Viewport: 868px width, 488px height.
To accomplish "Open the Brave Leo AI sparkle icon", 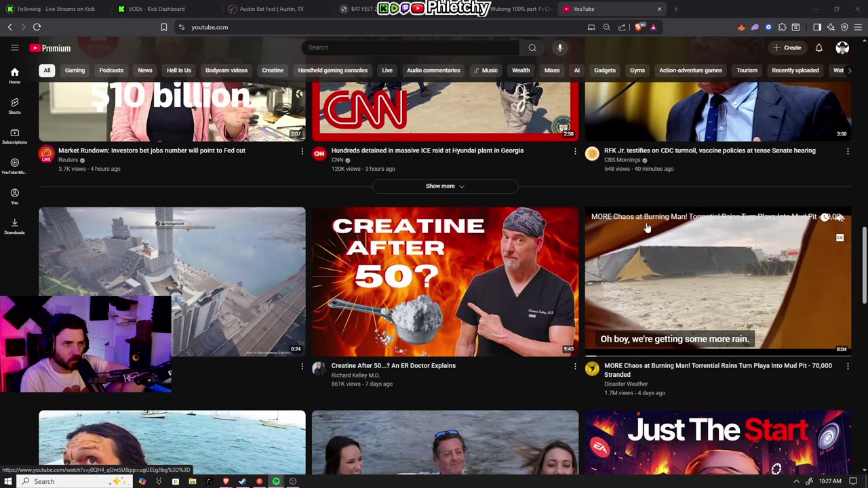I will [x=831, y=27].
